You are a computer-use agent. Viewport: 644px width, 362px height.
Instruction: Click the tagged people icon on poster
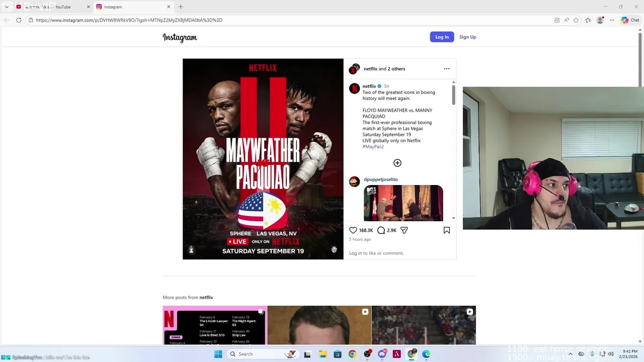pos(191,250)
